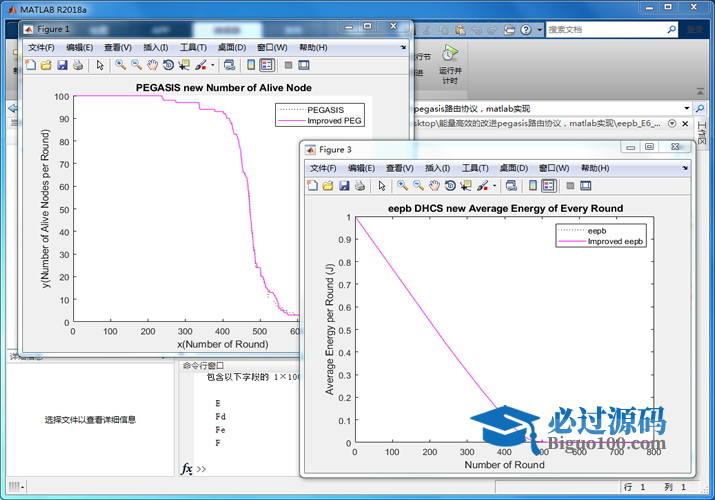
Task: Close the eepb_E6 editor file tab
Action: point(685,124)
